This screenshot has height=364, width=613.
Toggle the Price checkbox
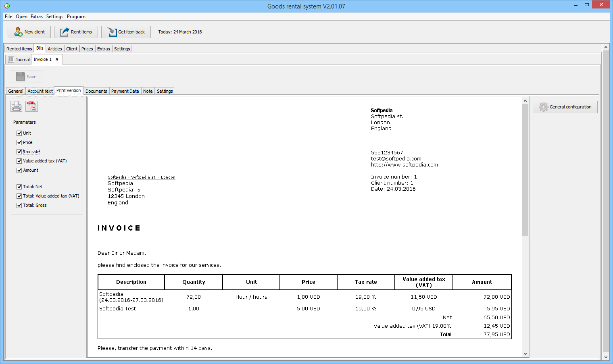click(x=19, y=142)
